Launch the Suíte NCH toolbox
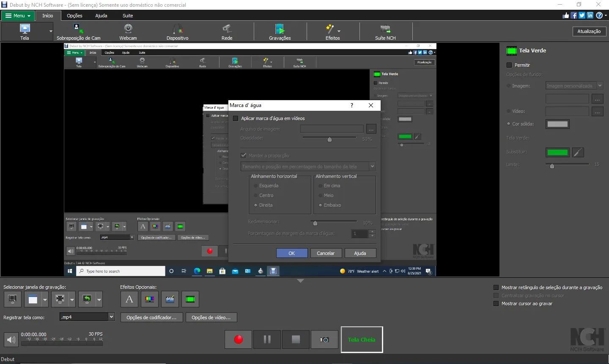The height and width of the screenshot is (364, 609). point(385,32)
